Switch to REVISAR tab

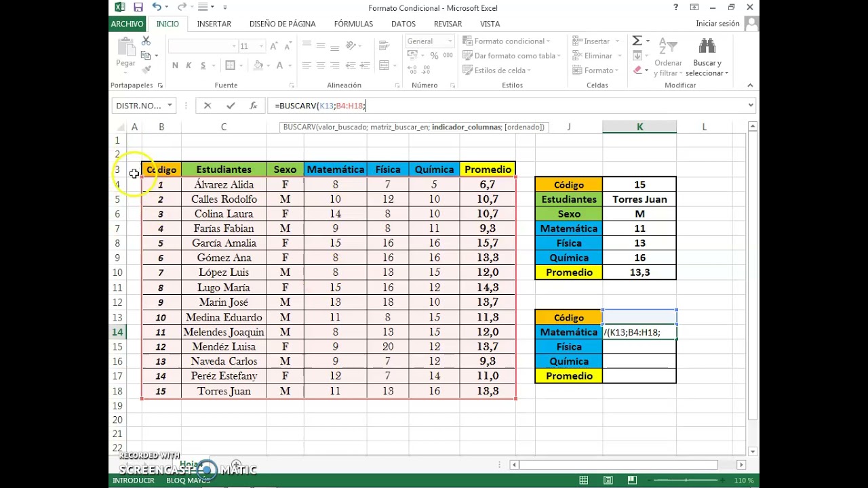pyautogui.click(x=448, y=24)
